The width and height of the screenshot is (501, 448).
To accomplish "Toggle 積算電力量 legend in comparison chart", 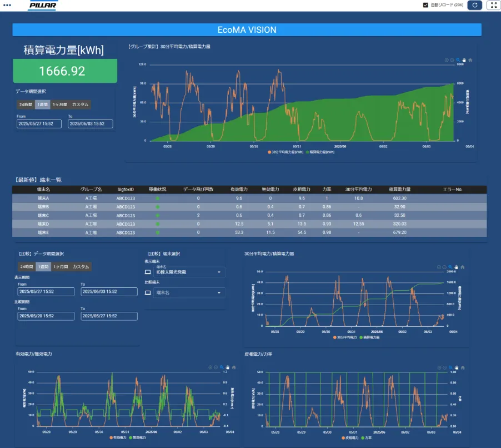I will (370, 337).
